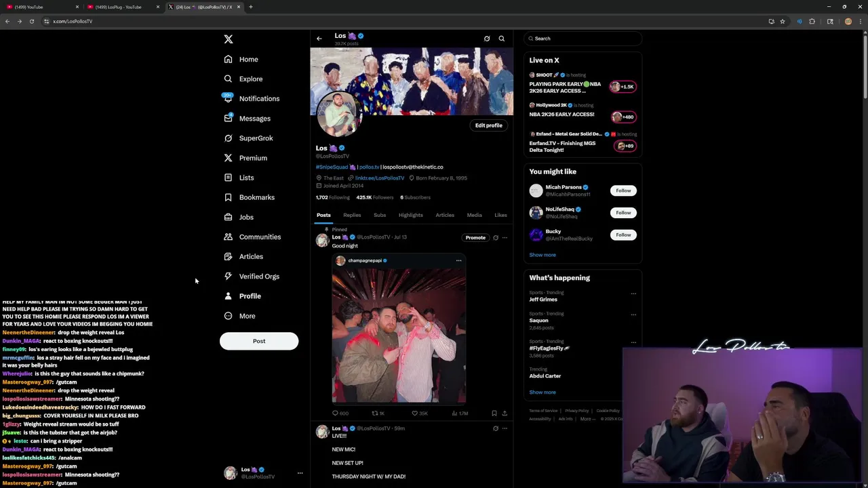This screenshot has height=488, width=868.
Task: Follow Micah Parsons
Action: coord(623,190)
